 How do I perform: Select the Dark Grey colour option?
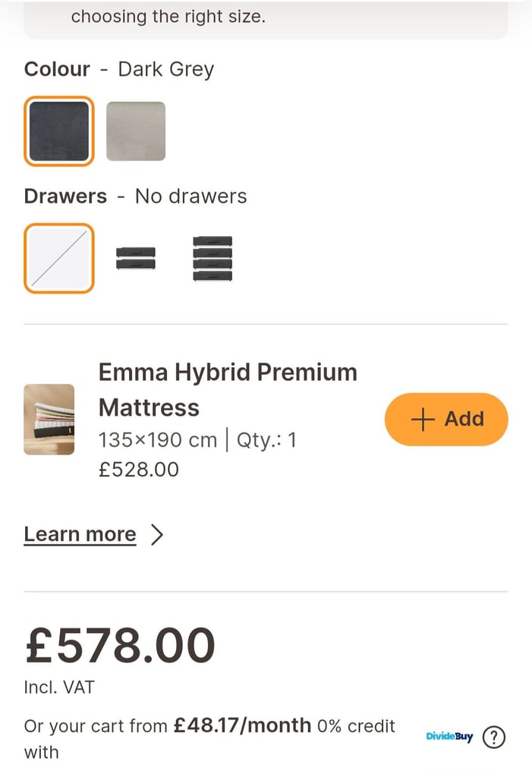point(58,131)
